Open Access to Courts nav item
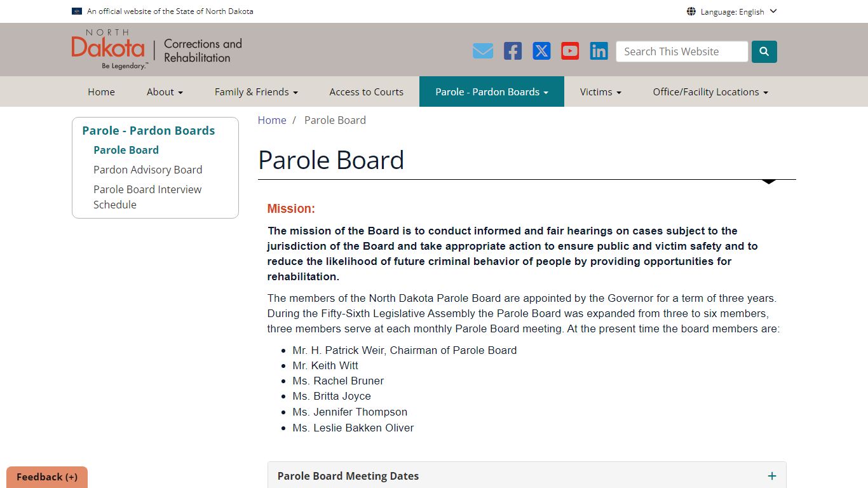The width and height of the screenshot is (868, 488). click(x=366, y=91)
